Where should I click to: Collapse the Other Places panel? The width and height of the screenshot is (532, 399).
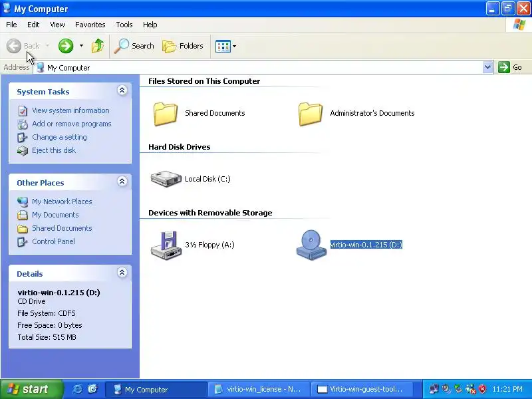(122, 181)
